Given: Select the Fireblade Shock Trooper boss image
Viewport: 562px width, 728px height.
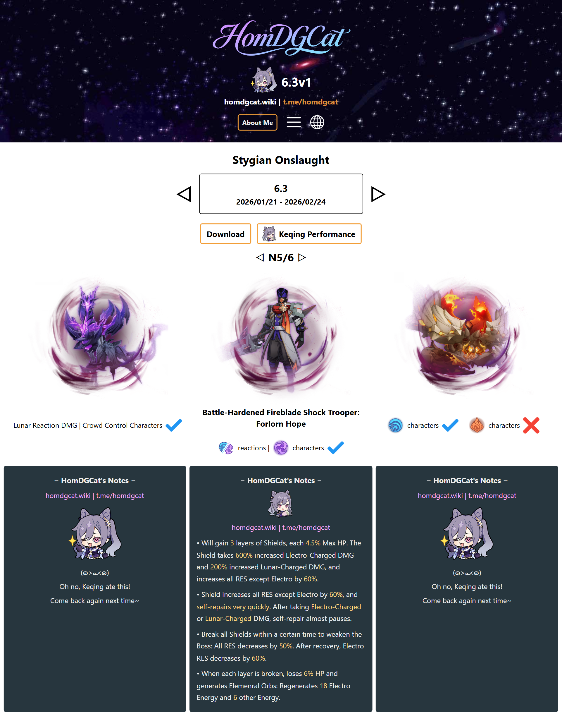Looking at the screenshot, I should (281, 337).
